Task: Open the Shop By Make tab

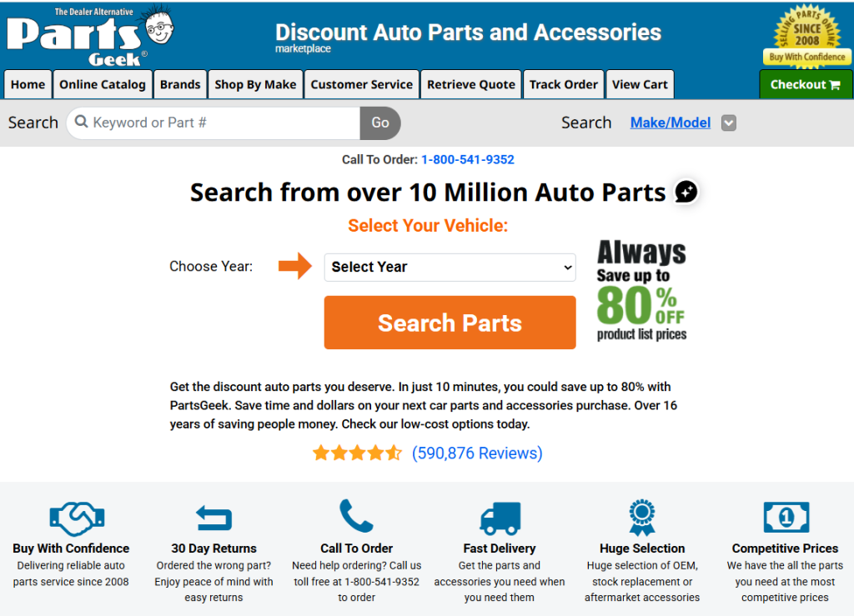Action: coord(255,84)
